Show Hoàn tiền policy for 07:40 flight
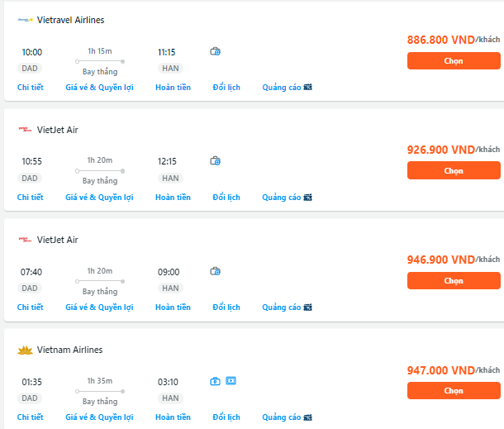 click(173, 307)
